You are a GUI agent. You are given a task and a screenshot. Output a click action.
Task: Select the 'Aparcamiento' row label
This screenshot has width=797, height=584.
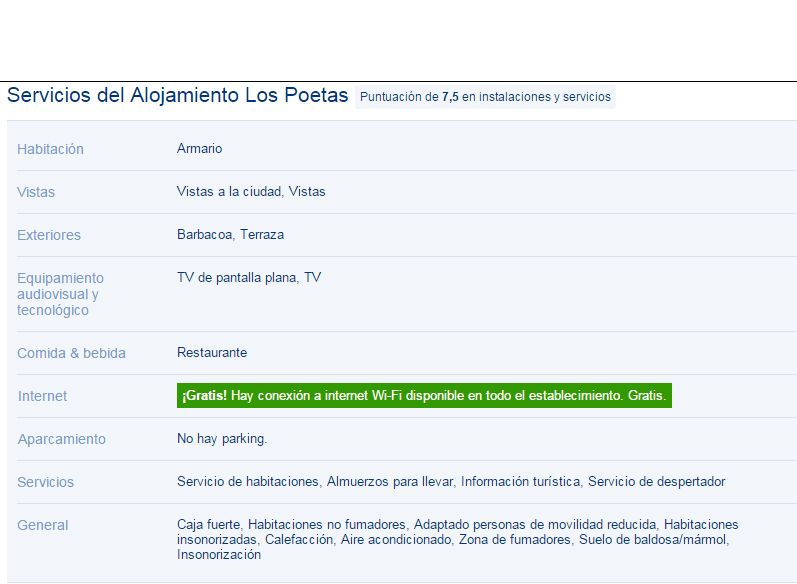pos(61,439)
